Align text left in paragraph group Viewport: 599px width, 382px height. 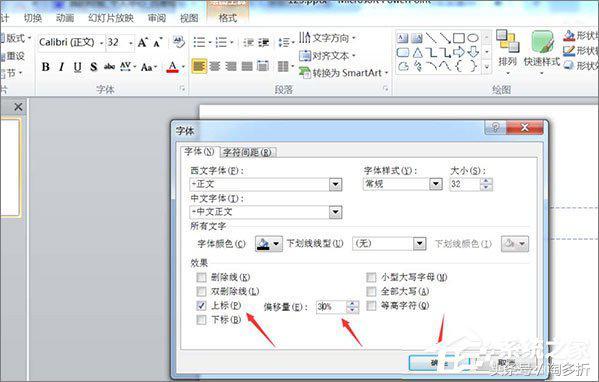(199, 66)
